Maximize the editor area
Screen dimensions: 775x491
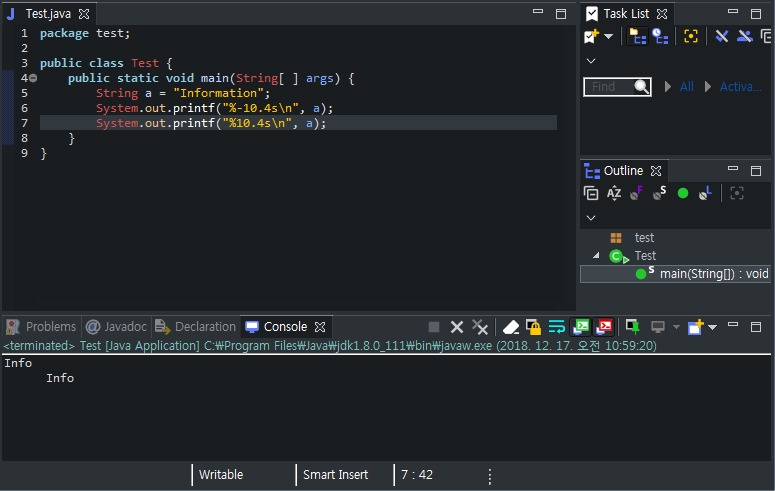[560, 14]
